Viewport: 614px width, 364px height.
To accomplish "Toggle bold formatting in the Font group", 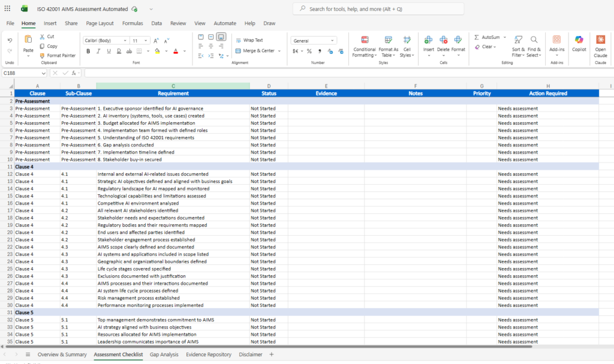I will [x=88, y=51].
